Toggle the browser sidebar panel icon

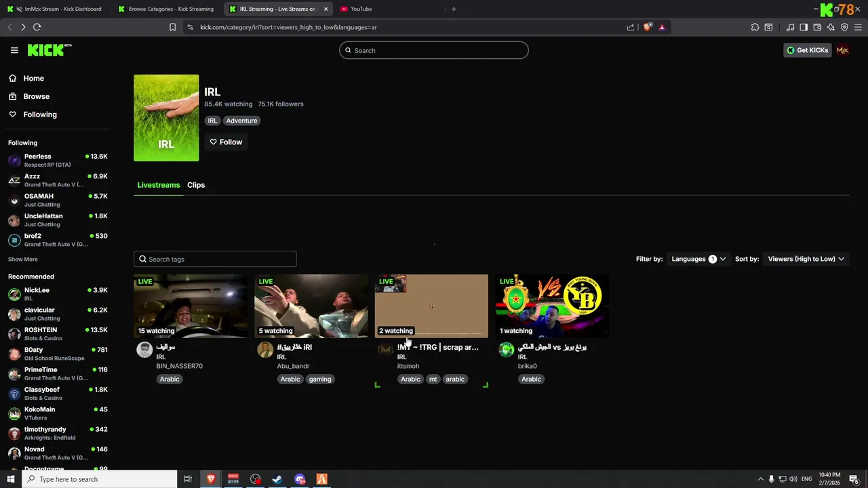click(804, 27)
